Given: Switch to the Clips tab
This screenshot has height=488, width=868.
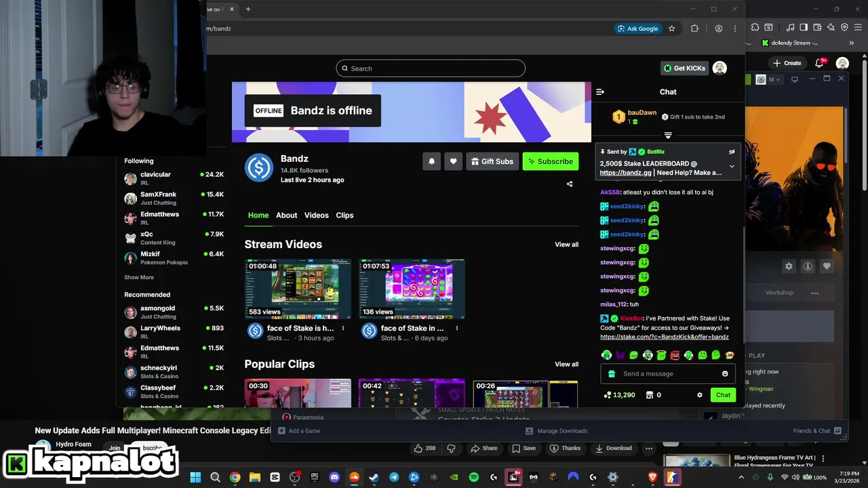Looking at the screenshot, I should coord(344,215).
